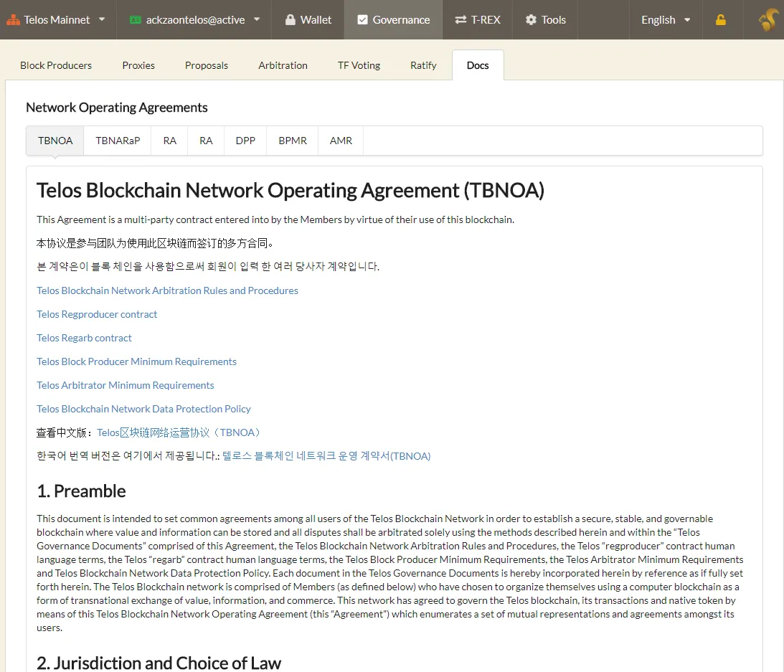Open the Wallet menu
Screen dimensions: 784x672
pyautogui.click(x=308, y=20)
